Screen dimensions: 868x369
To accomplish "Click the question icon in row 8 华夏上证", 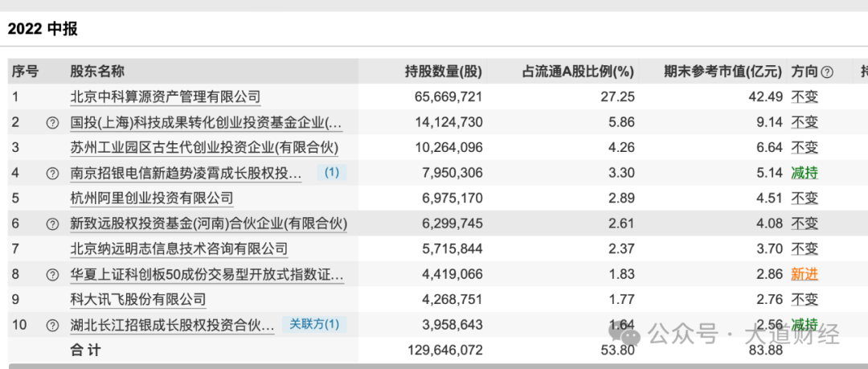I will tap(52, 274).
